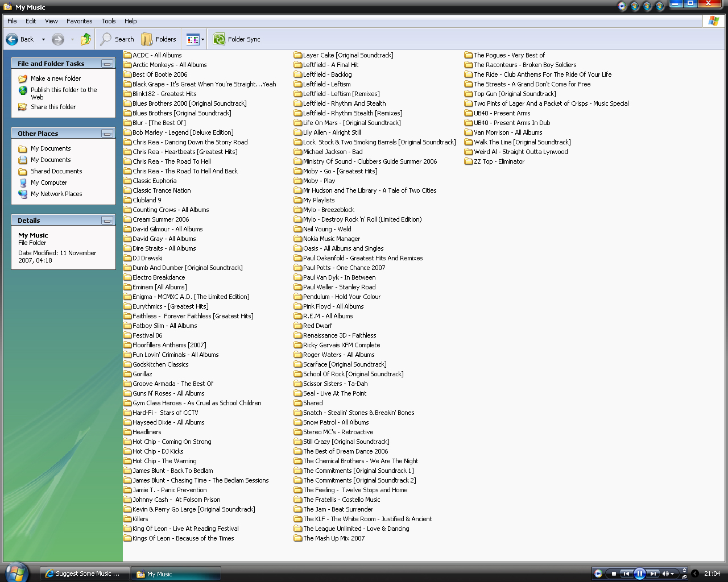Select "Ricky Gervais XFM Complete" folder name

[342, 345]
